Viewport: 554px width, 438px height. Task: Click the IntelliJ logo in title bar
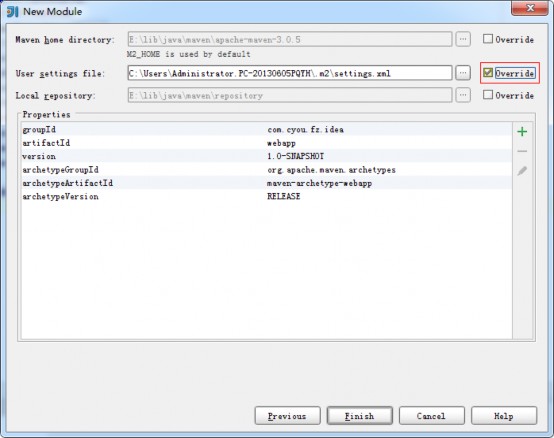[x=12, y=12]
